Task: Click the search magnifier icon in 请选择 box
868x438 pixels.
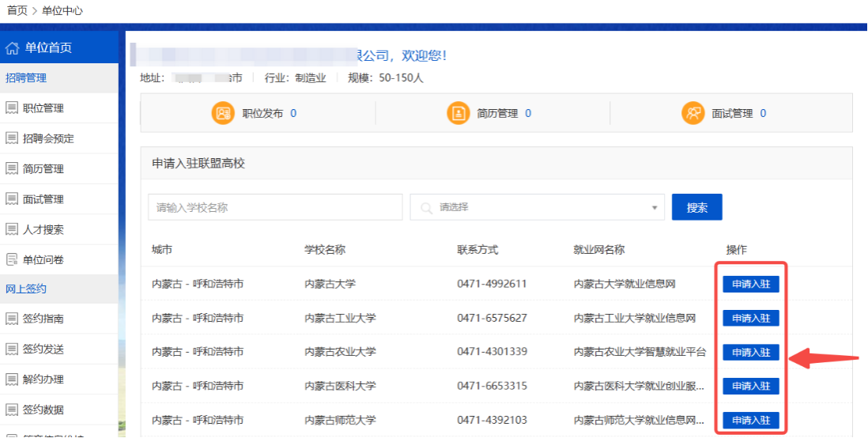Action: (427, 207)
